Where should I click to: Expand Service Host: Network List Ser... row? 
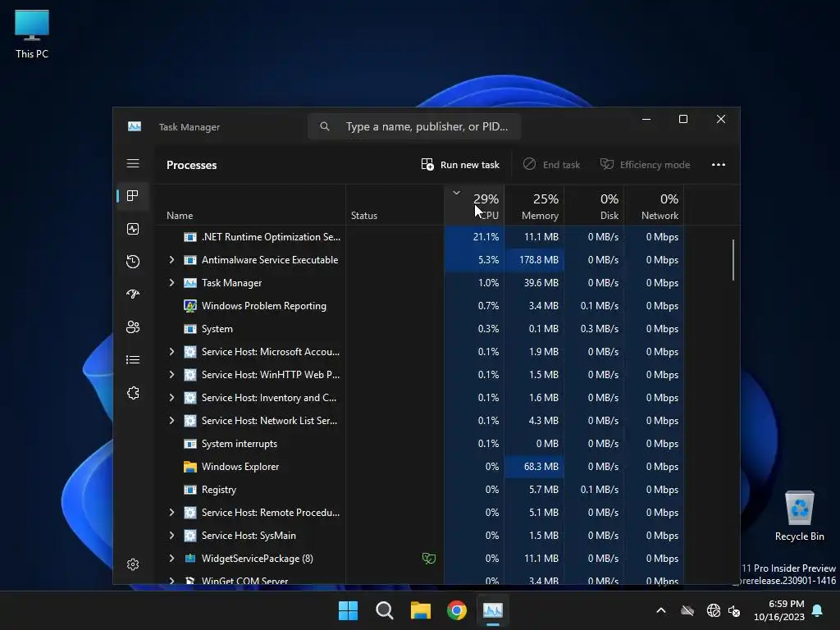click(171, 421)
